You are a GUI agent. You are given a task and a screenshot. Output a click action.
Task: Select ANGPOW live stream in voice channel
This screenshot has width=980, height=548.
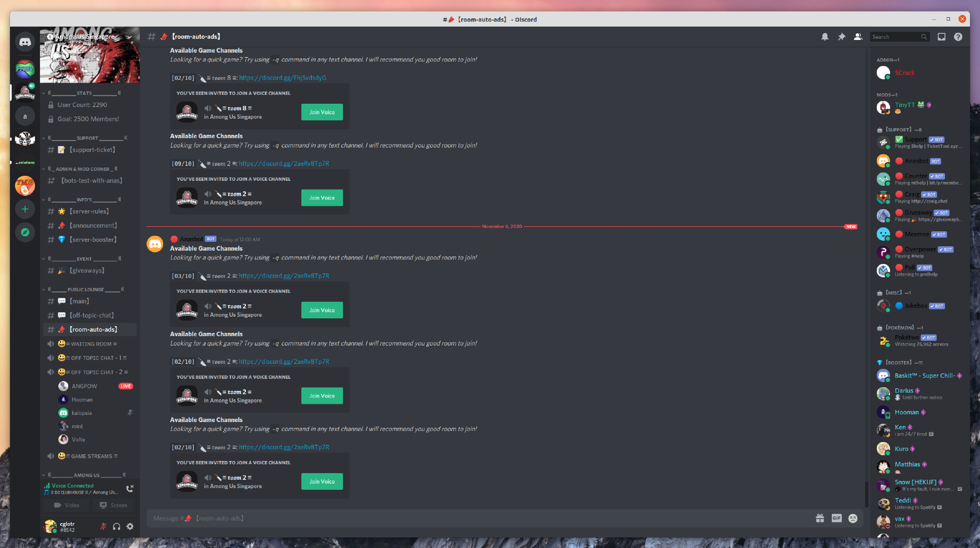(95, 386)
